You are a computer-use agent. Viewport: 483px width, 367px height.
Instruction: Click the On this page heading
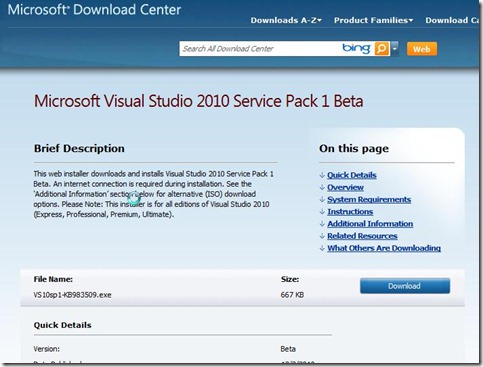[x=354, y=148]
